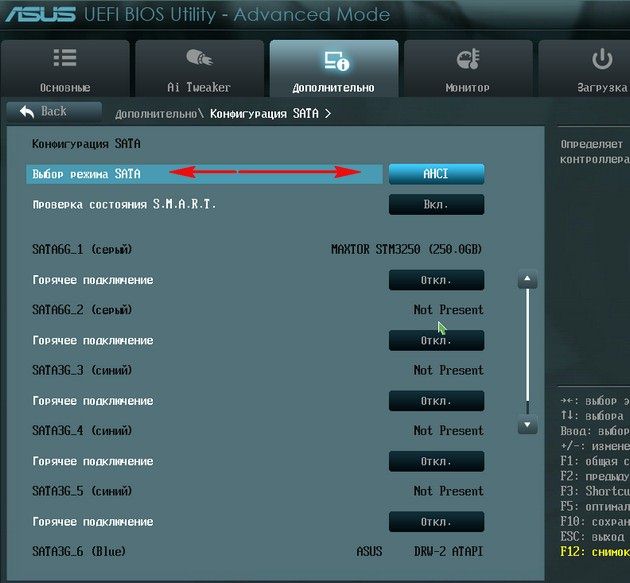Click the Монитор thermometer gauge icon
This screenshot has width=630, height=583.
pyautogui.click(x=468, y=59)
